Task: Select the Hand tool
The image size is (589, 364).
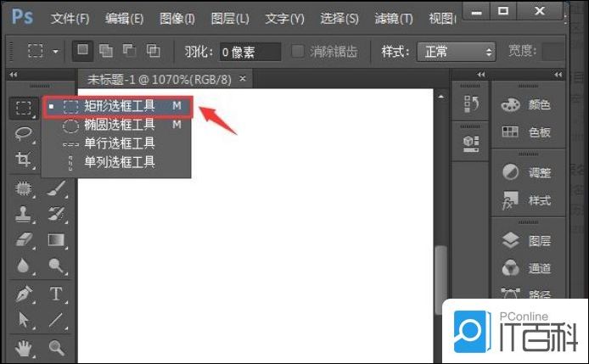Action: pos(23,348)
